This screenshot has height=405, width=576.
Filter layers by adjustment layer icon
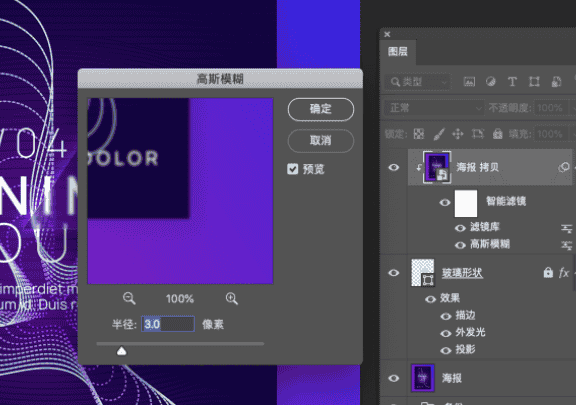coord(490,82)
